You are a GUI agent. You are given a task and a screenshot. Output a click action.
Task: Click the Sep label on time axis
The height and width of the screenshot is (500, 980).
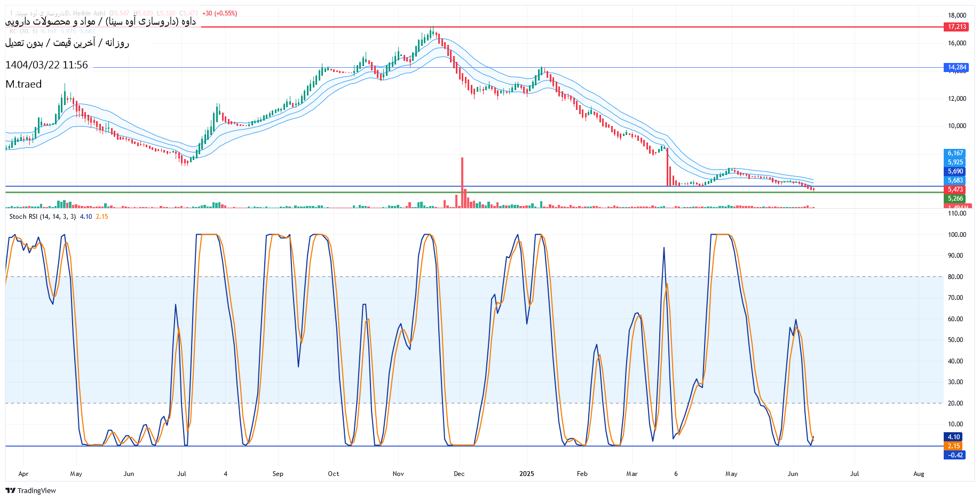coord(278,474)
